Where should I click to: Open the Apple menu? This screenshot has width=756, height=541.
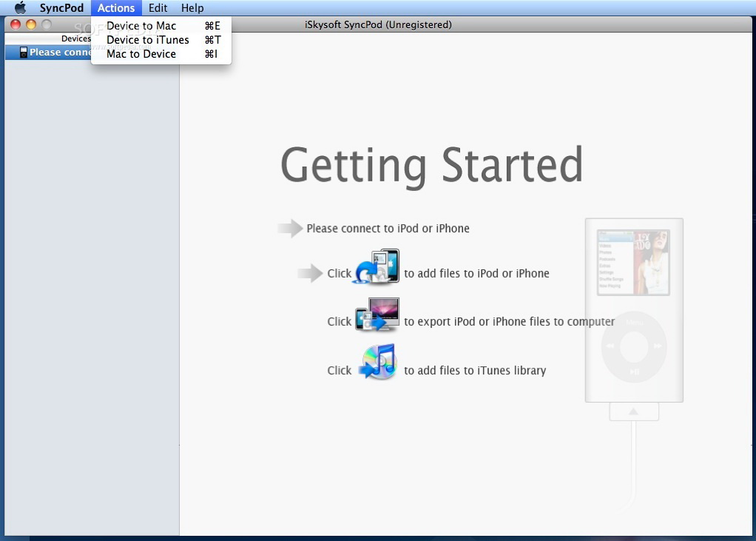click(x=20, y=7)
